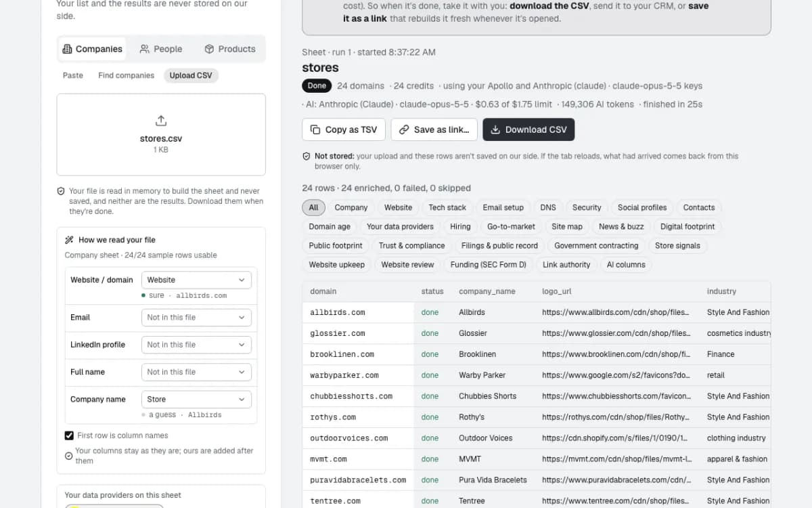The width and height of the screenshot is (812, 508).
Task: Select the Find companies sub-tab
Action: click(x=127, y=75)
